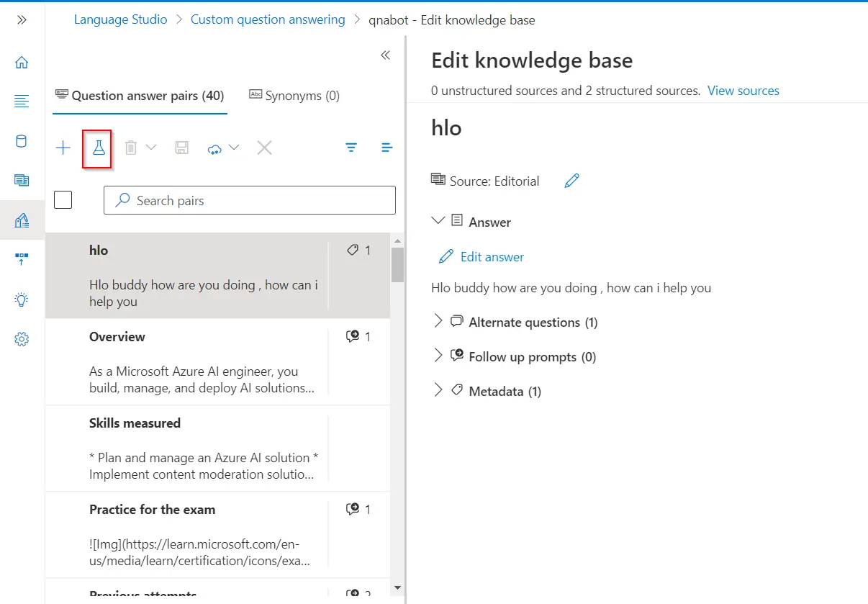
Task: Toggle the select all pairs checkbox
Action: tap(63, 199)
